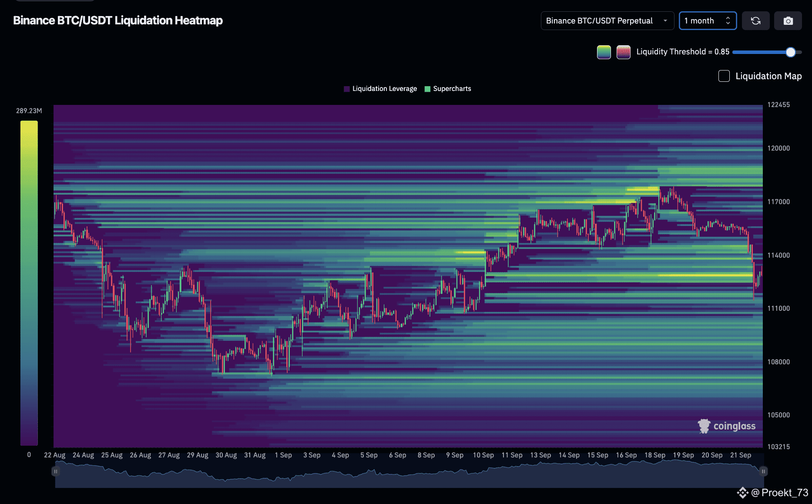This screenshot has width=812, height=504.
Task: Click the 108000 price axis label
Action: (x=778, y=362)
